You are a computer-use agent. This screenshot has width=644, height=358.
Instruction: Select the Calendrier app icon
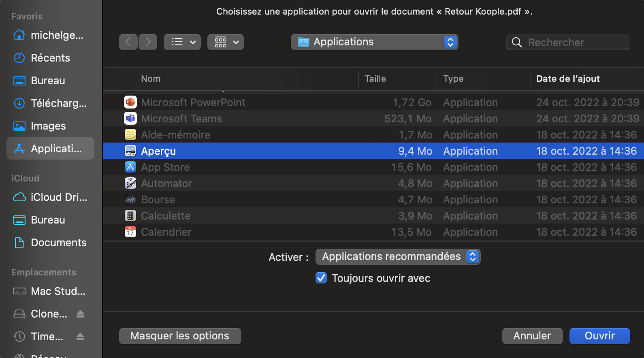(130, 232)
